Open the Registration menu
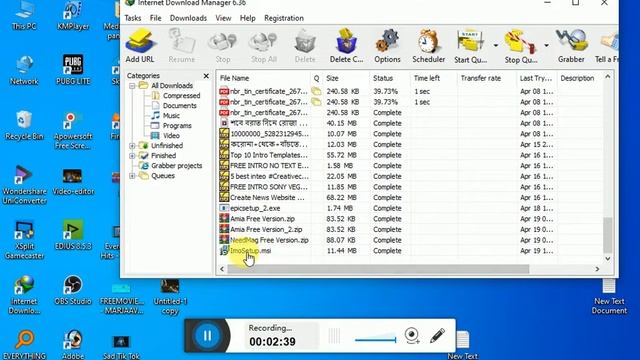640x360 pixels. point(284,18)
